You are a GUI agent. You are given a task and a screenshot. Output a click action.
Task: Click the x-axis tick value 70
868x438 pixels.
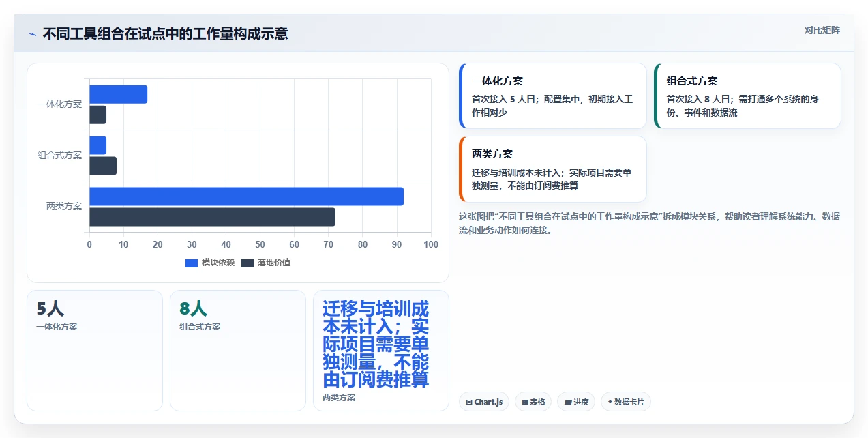point(329,245)
